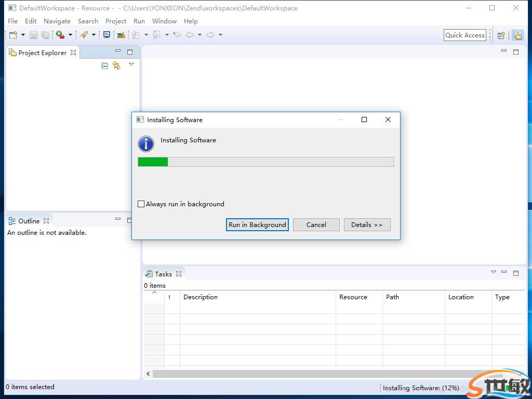The image size is (532, 399).
Task: Open the Help menu
Action: click(x=191, y=21)
